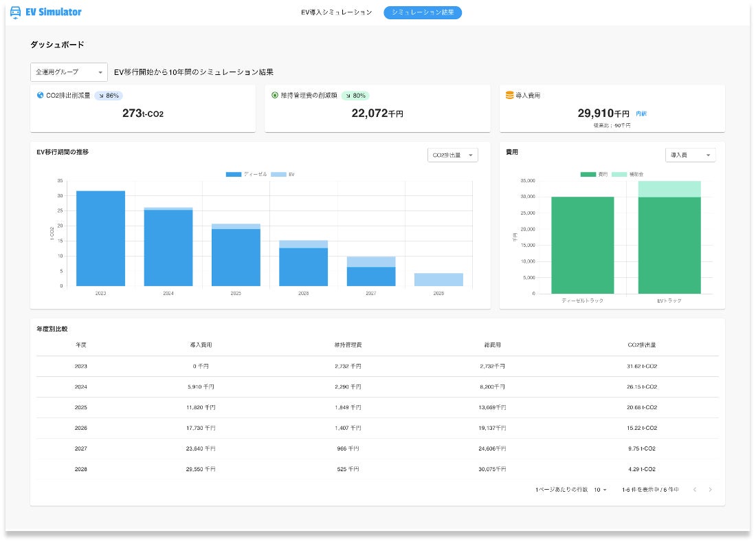Select the シミュレーション結果 tab

(x=423, y=12)
